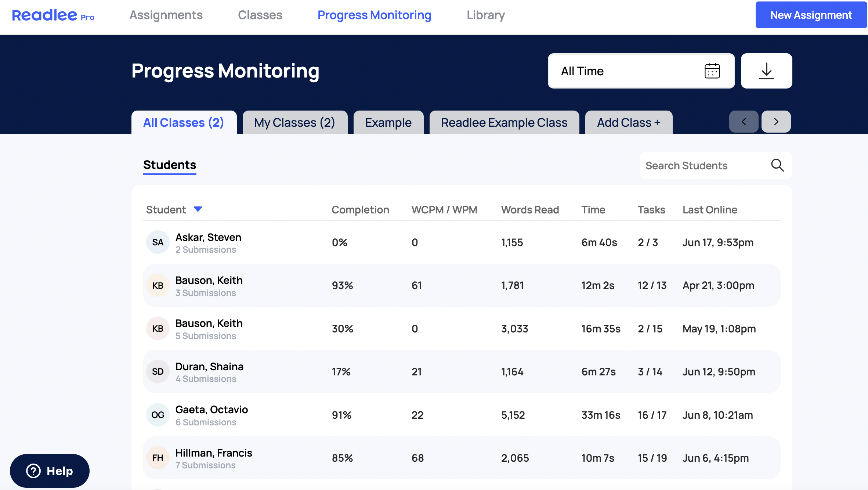Download the progress report
The image size is (868, 490).
point(766,71)
